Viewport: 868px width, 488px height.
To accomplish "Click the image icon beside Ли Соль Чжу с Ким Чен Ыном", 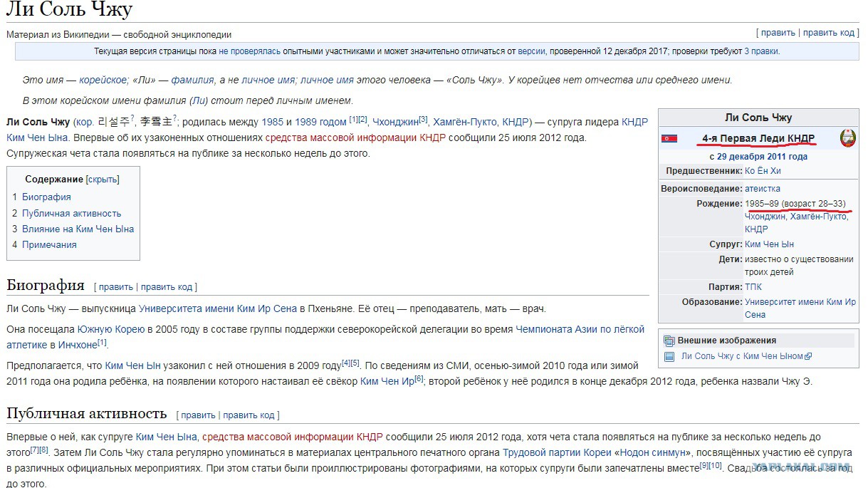I will tap(669, 356).
